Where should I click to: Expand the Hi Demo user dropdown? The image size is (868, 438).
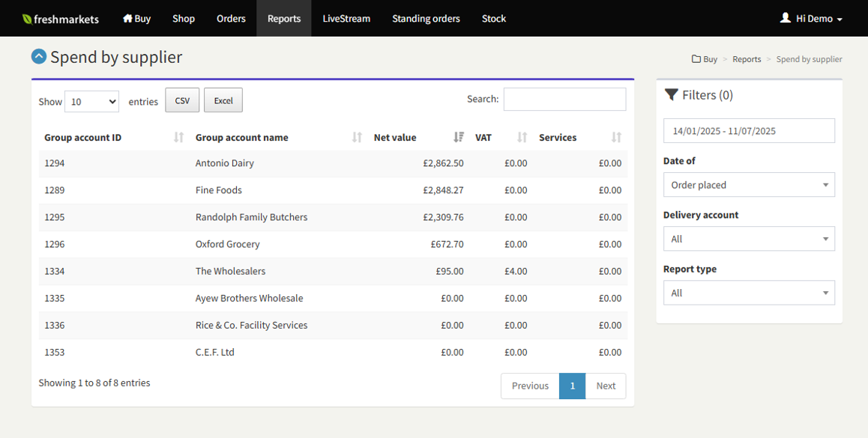[x=811, y=18]
